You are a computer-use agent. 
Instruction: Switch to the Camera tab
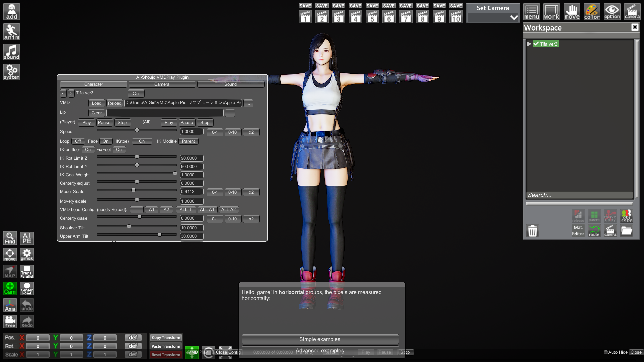point(162,84)
